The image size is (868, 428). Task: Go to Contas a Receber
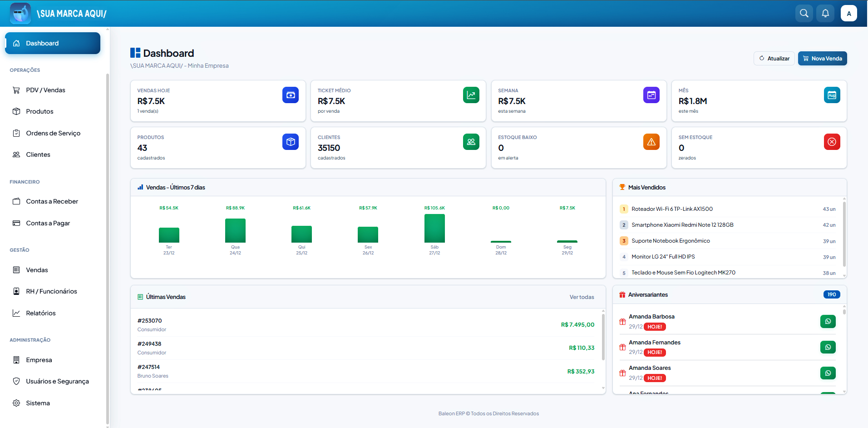[52, 201]
